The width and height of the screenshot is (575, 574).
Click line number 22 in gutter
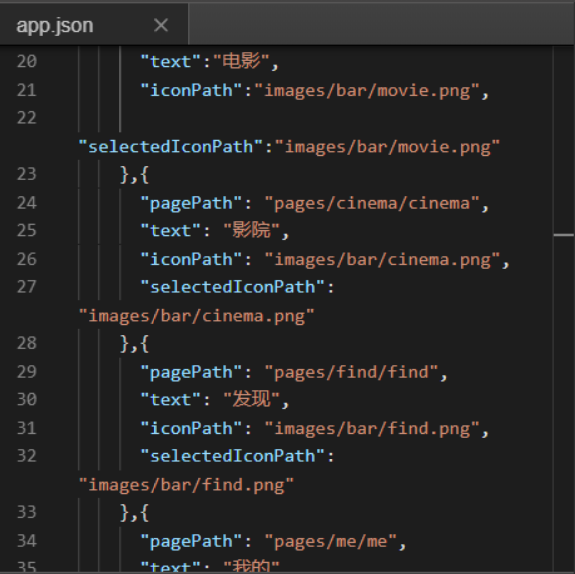point(27,118)
